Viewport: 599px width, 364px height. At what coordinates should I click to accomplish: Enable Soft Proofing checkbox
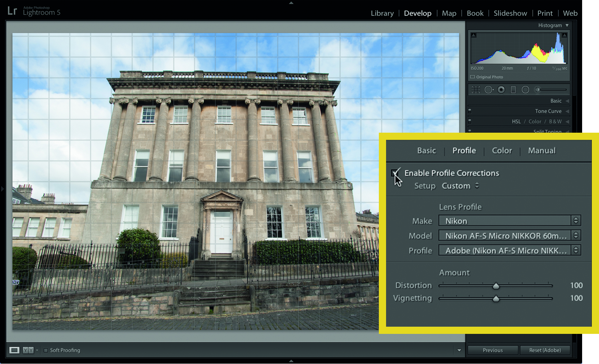pyautogui.click(x=46, y=350)
